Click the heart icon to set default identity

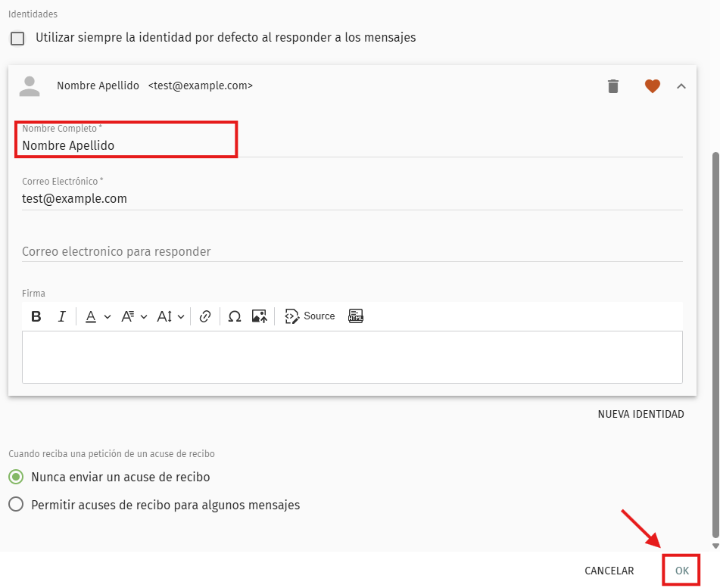click(653, 86)
